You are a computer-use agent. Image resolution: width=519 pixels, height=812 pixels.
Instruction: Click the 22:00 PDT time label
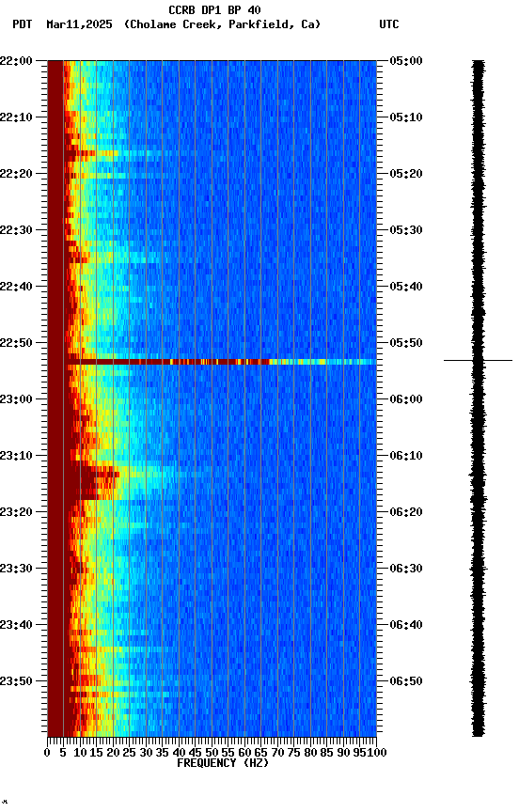[x=16, y=61]
